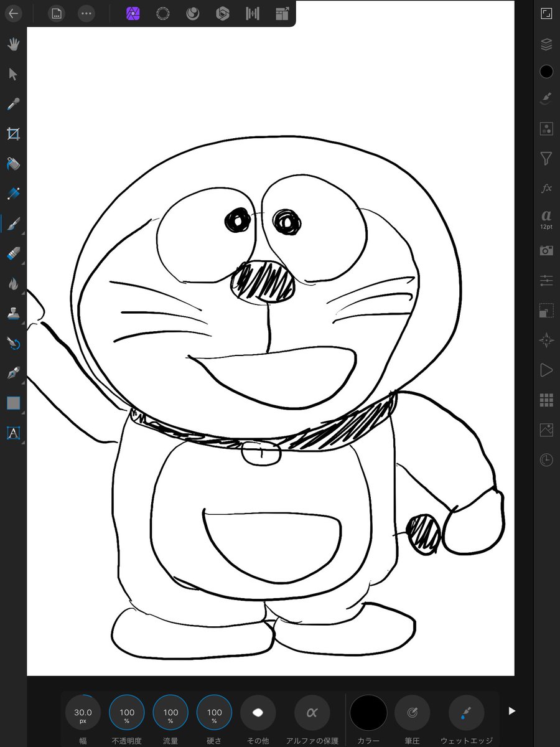Open the Navigator compass studio
Screen dimensions: 560x747
coord(546,340)
